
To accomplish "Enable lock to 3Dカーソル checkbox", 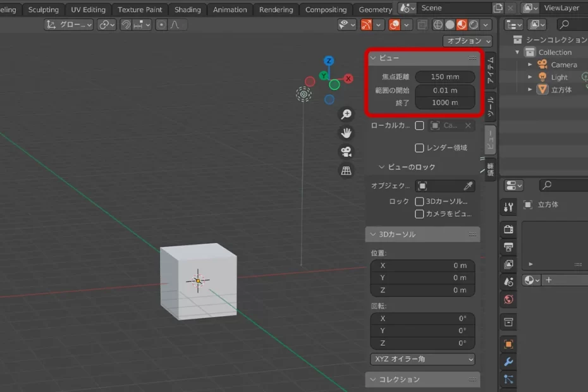I will coord(419,202).
